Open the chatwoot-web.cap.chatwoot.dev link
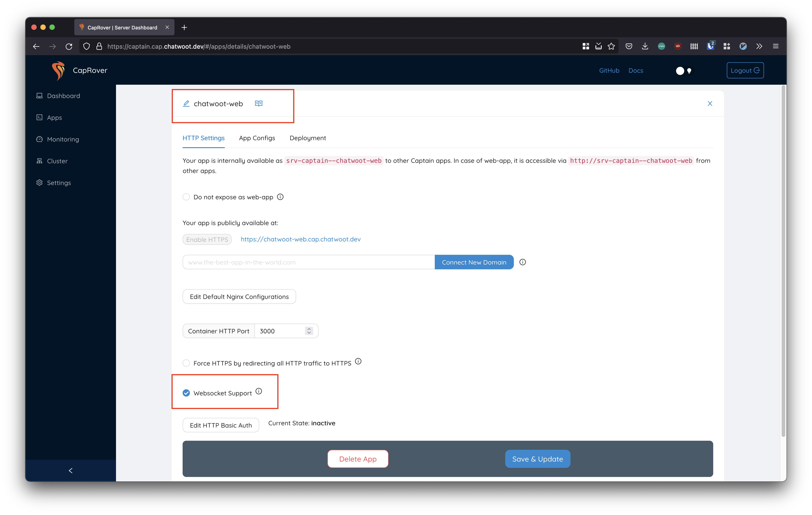The image size is (812, 515). click(300, 239)
